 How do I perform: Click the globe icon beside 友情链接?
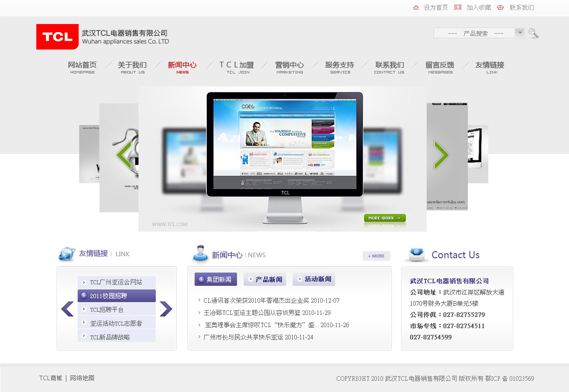66,254
